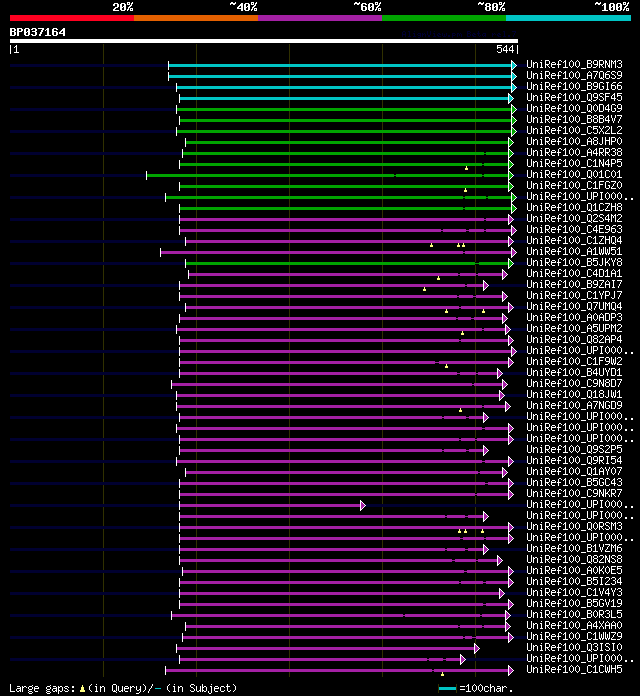Select label UniRef100_B5I234
640x696 pixels.
point(574,581)
